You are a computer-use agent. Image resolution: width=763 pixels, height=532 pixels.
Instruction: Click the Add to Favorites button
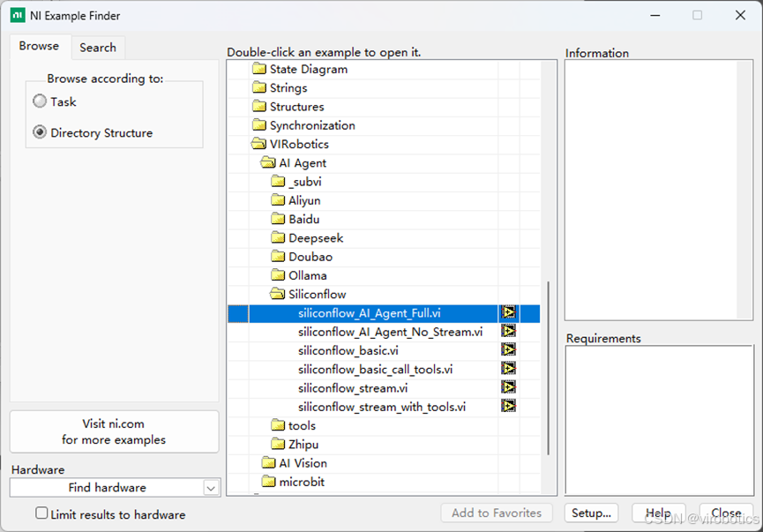pyautogui.click(x=497, y=513)
